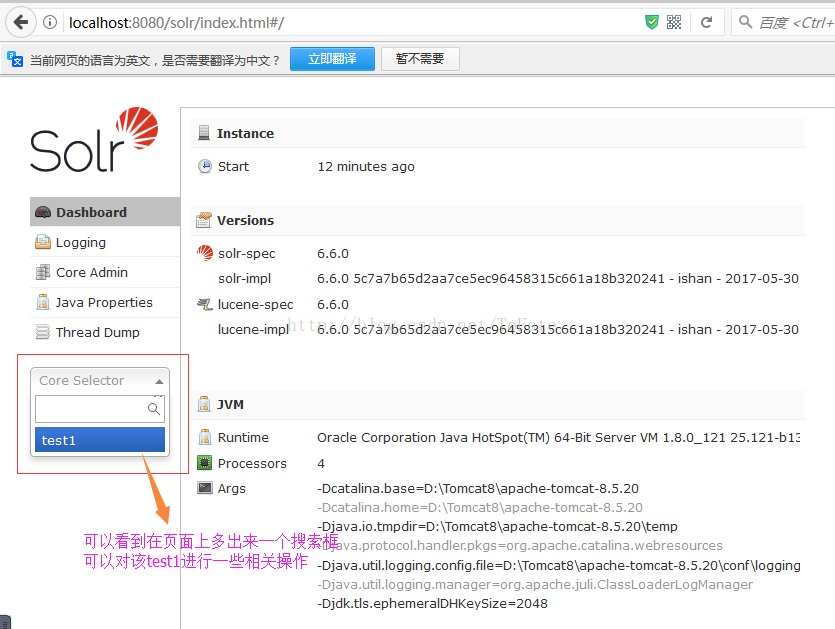Viewport: 835px width, 629px height.
Task: Click the address bar URL localhost:8080
Action: 177,22
